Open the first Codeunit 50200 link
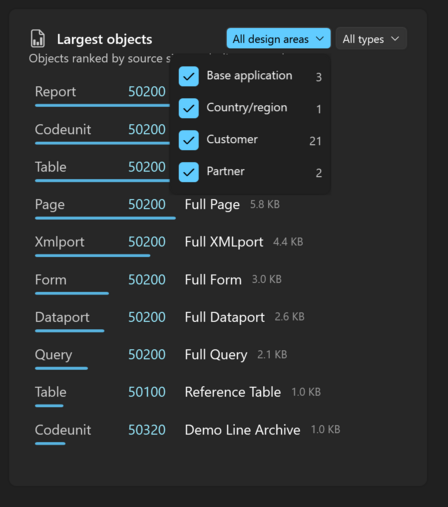This screenshot has height=507, width=448. pyautogui.click(x=147, y=129)
